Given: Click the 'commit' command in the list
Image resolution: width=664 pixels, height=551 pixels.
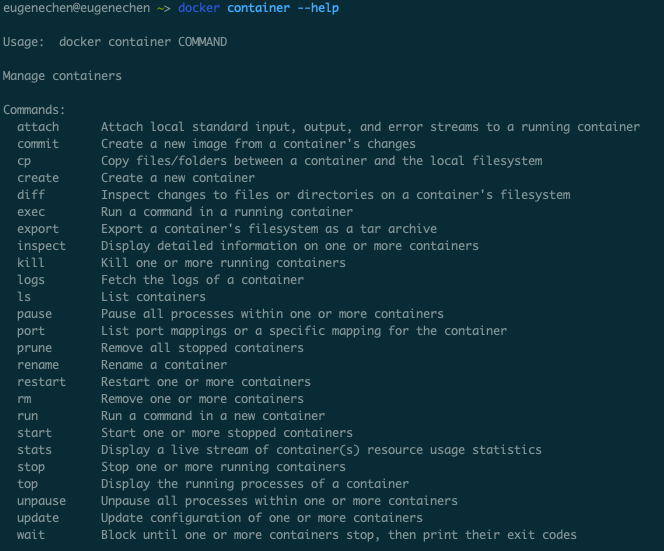Looking at the screenshot, I should (38, 144).
